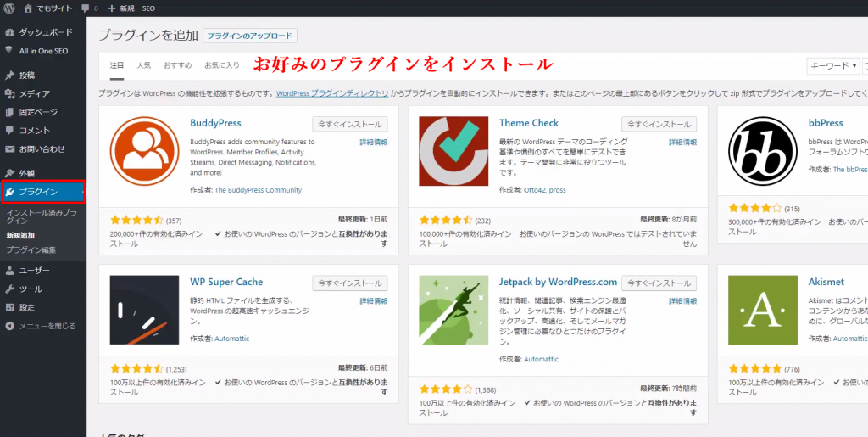Follow WordPress プラグインディレクトリ link

pyautogui.click(x=332, y=93)
